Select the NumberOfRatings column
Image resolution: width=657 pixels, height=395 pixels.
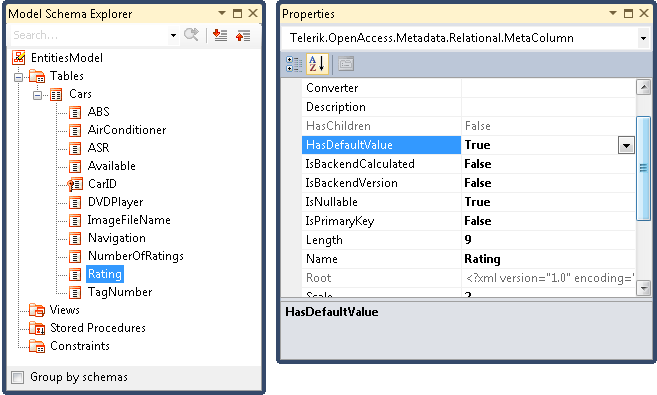[136, 256]
